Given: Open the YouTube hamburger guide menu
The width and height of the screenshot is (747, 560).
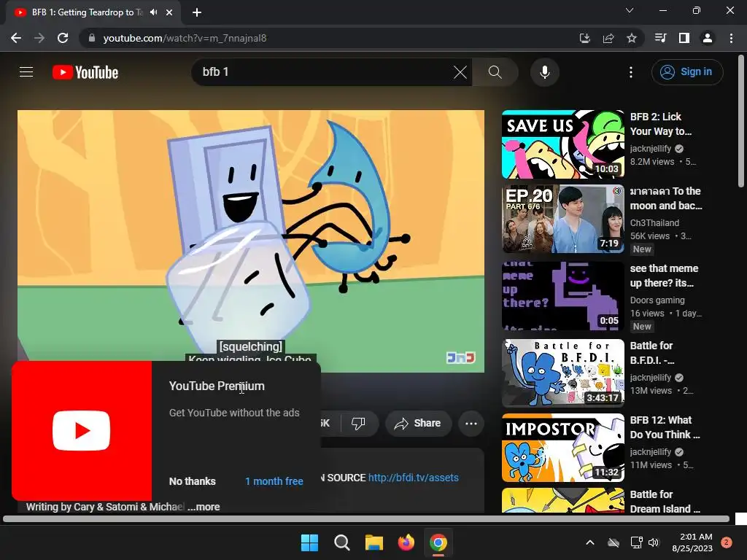Looking at the screenshot, I should [x=26, y=72].
